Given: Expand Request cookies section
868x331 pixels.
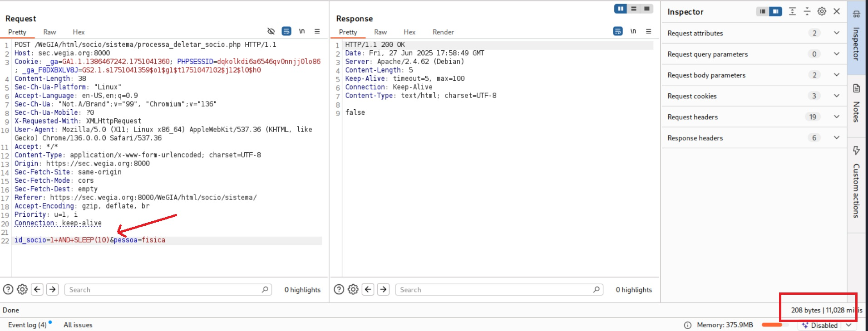Looking at the screenshot, I should pos(837,96).
